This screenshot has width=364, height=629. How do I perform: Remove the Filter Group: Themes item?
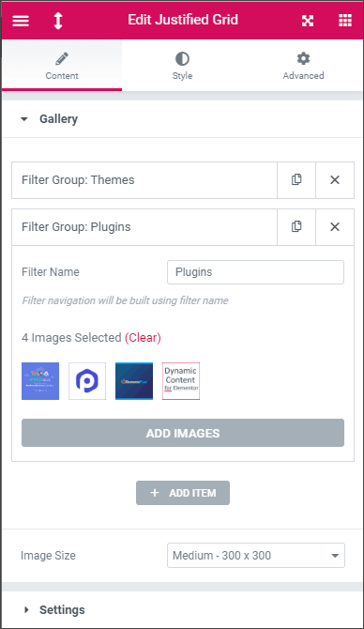(335, 180)
